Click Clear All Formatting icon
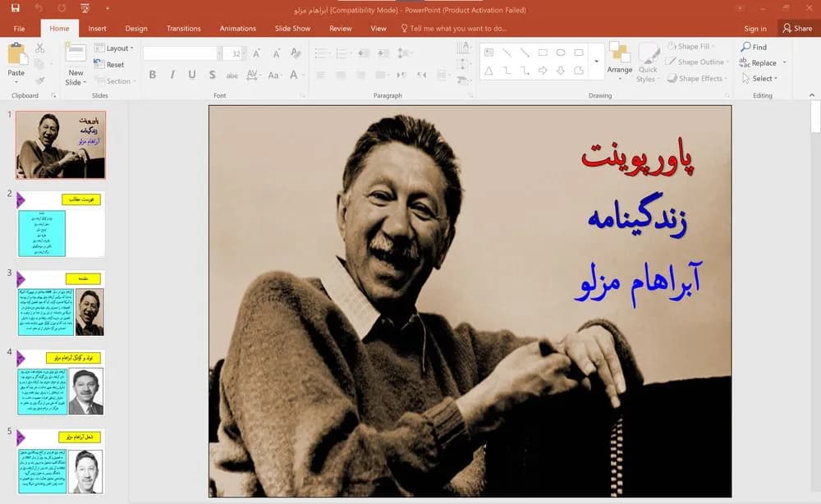This screenshot has width=821, height=504. click(x=296, y=53)
